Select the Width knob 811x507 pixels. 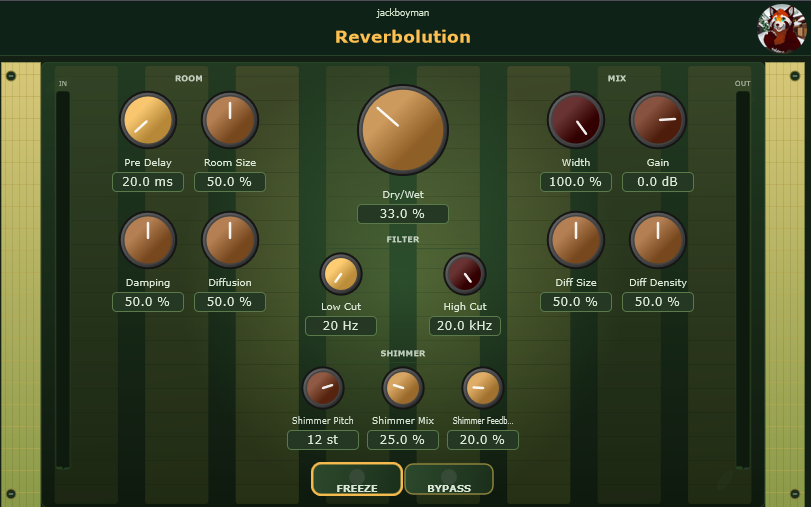576,121
